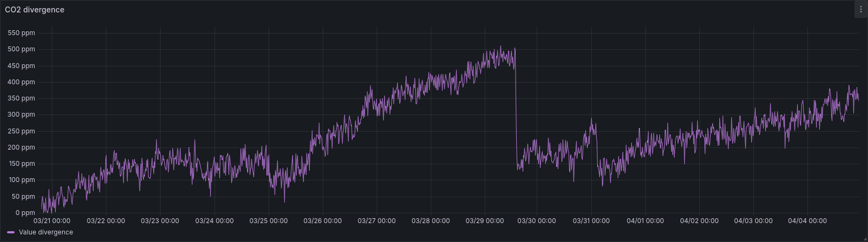Open the panel menu (three dots icon)
This screenshot has height=242, width=868.
point(860,9)
